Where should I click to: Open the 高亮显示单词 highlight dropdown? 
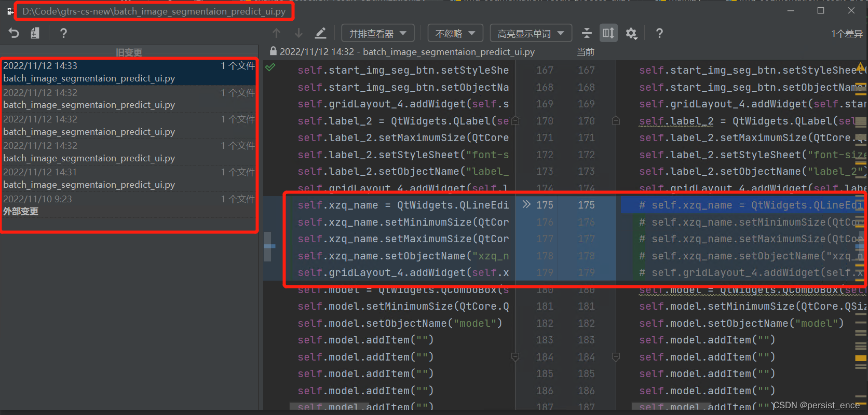[531, 33]
